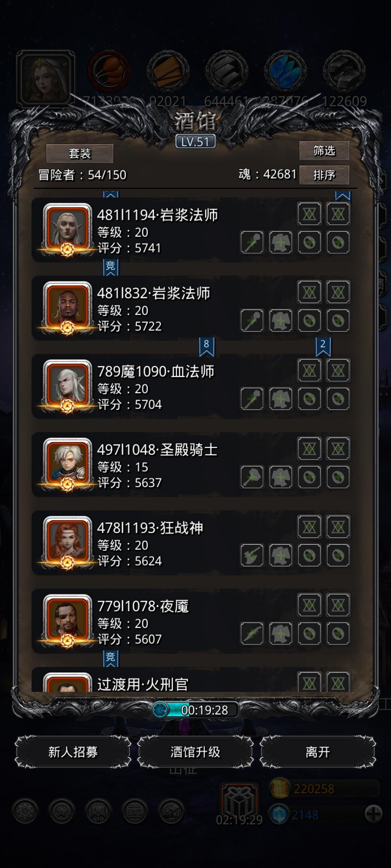Open the 筛选 filter options
391x868 pixels.
click(x=324, y=150)
